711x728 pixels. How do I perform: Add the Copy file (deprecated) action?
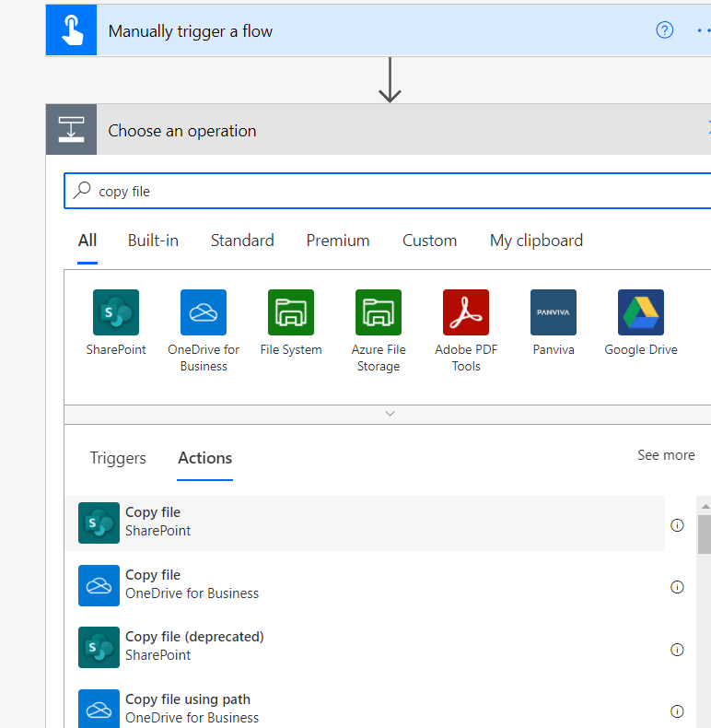click(366, 647)
